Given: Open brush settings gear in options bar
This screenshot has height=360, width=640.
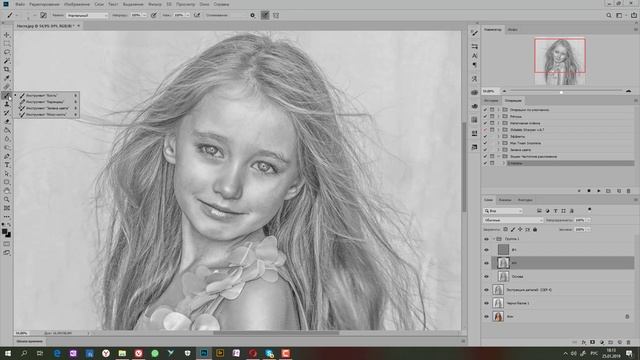Looking at the screenshot, I should 252,15.
